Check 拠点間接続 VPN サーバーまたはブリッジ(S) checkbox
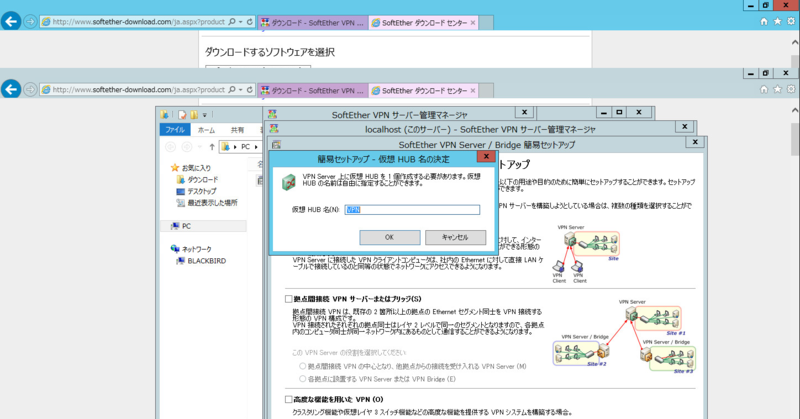The width and height of the screenshot is (800, 419). pos(288,299)
